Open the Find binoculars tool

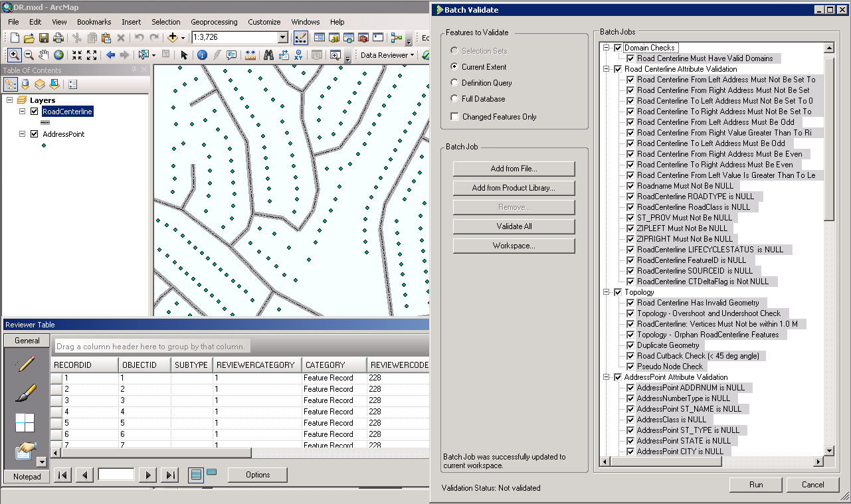(268, 55)
